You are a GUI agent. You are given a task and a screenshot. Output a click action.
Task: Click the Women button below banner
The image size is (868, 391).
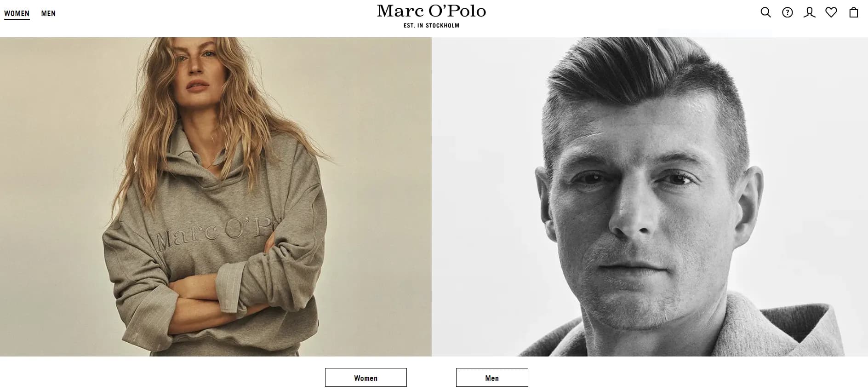pos(366,378)
